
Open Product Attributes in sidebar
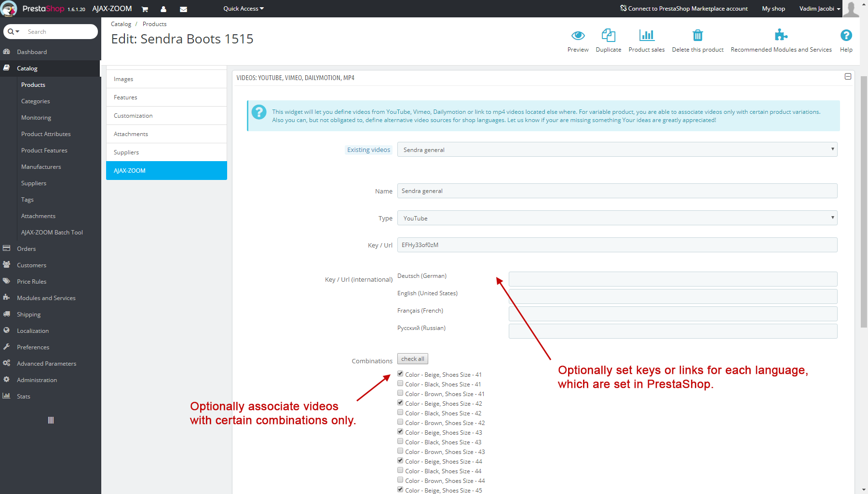click(x=46, y=134)
